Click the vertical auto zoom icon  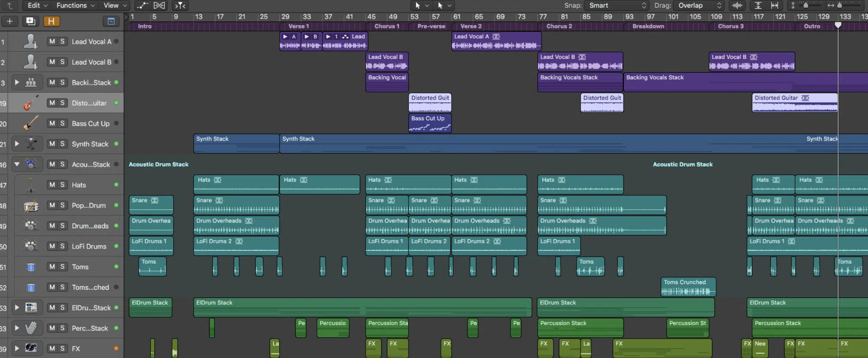pos(758,6)
